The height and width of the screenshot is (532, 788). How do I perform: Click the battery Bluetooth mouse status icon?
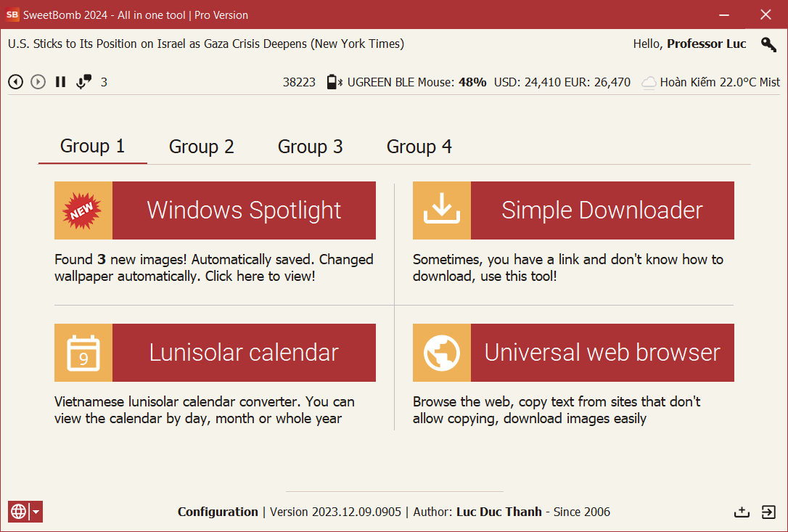tap(334, 82)
